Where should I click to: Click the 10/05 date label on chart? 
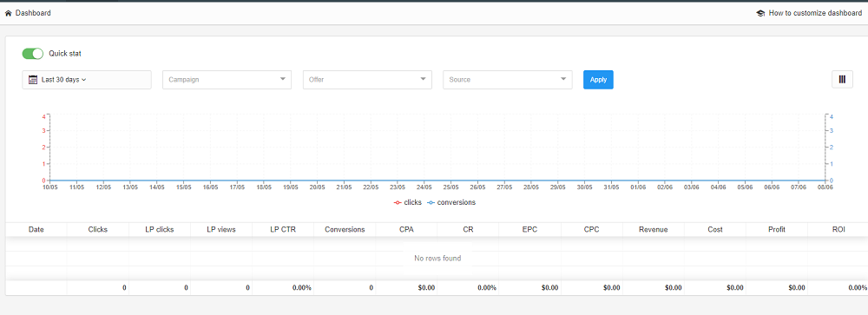[x=49, y=187]
